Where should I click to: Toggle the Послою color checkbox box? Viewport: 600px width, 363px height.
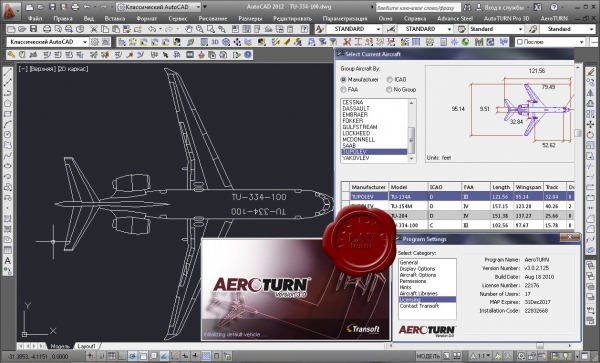[520, 42]
